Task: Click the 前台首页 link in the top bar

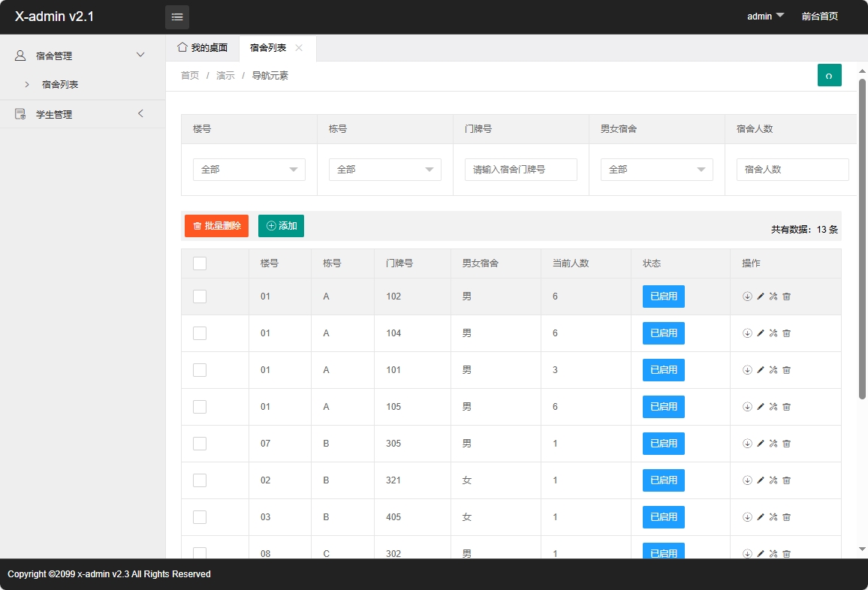Action: tap(820, 17)
